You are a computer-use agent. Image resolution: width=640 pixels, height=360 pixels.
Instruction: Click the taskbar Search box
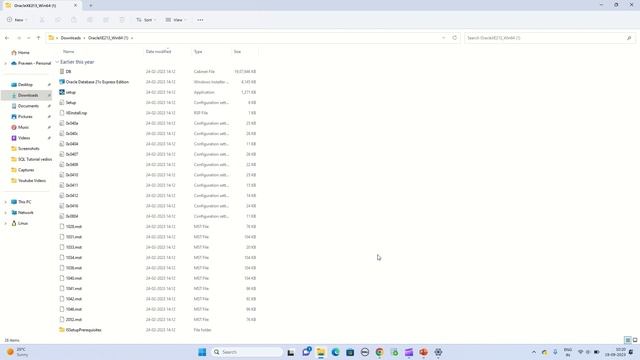pos(247,352)
